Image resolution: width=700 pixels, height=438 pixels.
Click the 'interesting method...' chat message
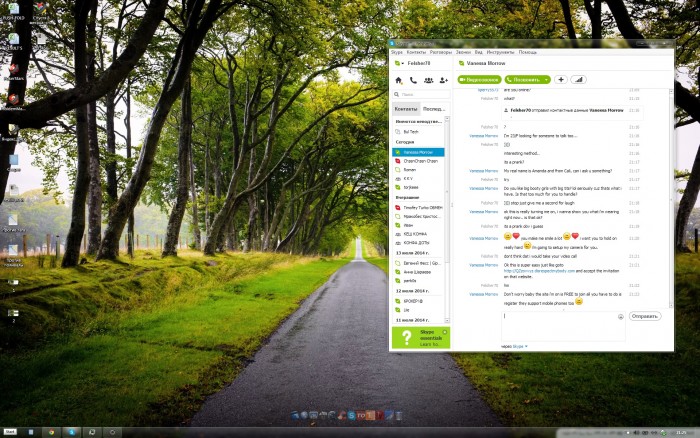tap(521, 154)
